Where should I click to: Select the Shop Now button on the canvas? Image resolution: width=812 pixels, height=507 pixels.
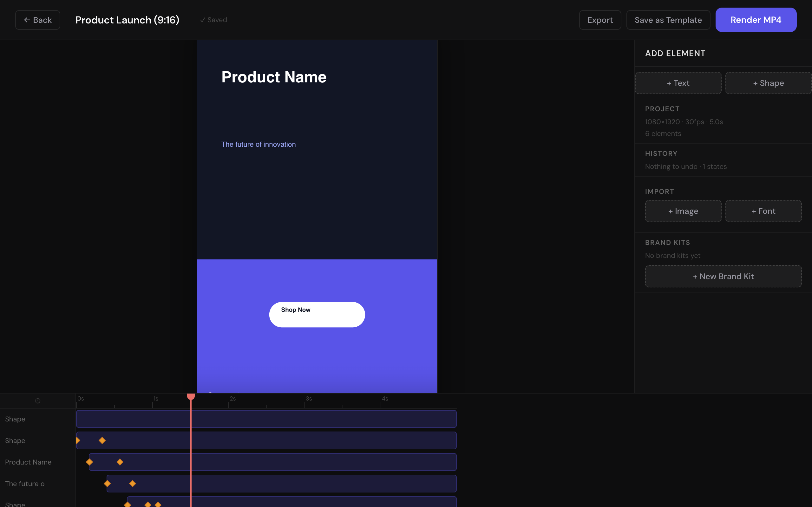[x=317, y=314]
